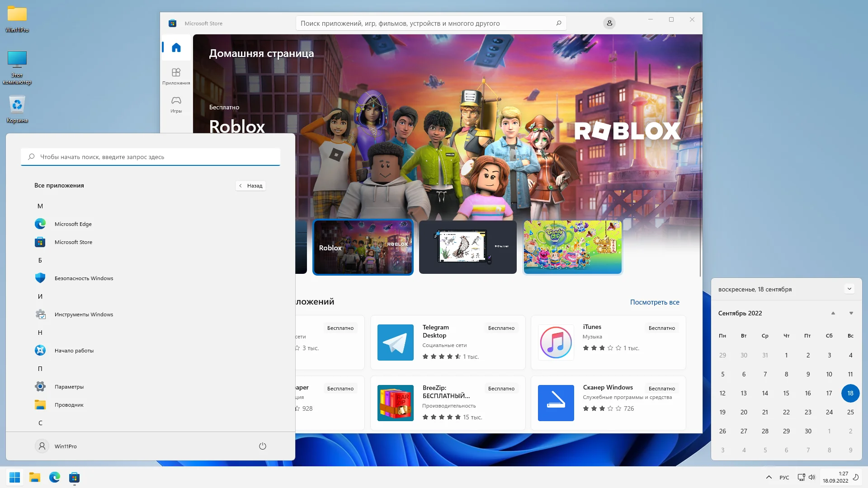This screenshot has width=868, height=488.
Task: Switch to the Apps tab in Store
Action: point(176,76)
